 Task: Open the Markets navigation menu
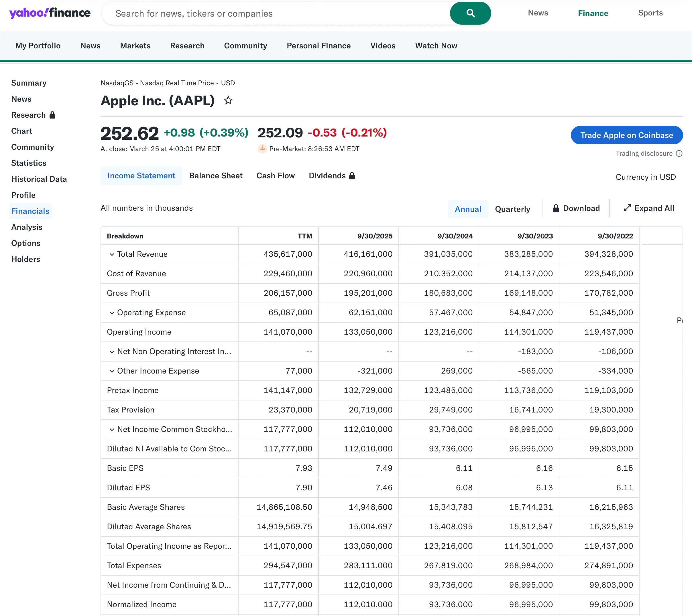tap(135, 46)
